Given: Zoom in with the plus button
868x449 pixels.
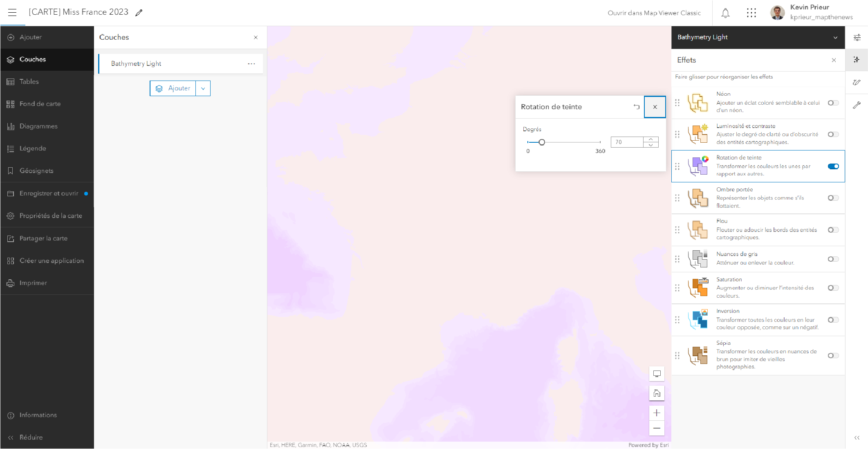Looking at the screenshot, I should (x=657, y=413).
